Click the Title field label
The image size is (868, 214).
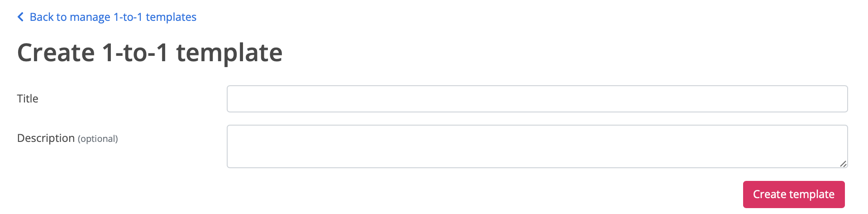pyautogui.click(x=28, y=99)
